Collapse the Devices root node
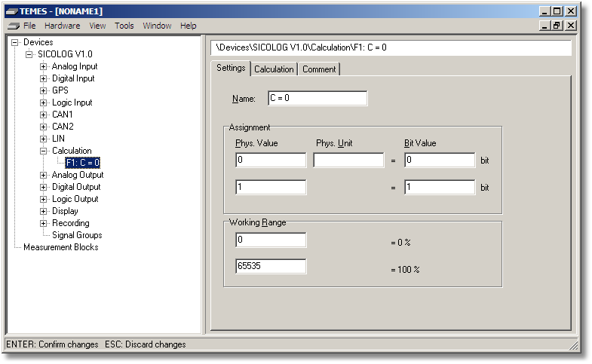592x364 pixels. pos(15,42)
